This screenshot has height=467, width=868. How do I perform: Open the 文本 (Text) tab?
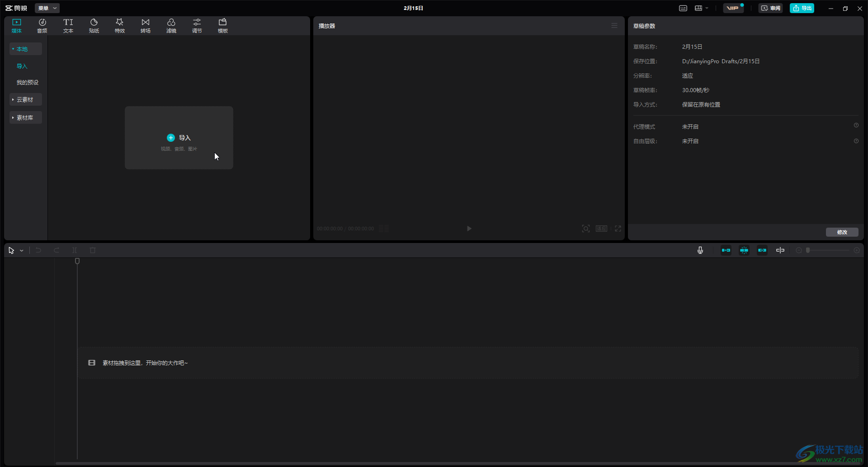[x=68, y=26]
